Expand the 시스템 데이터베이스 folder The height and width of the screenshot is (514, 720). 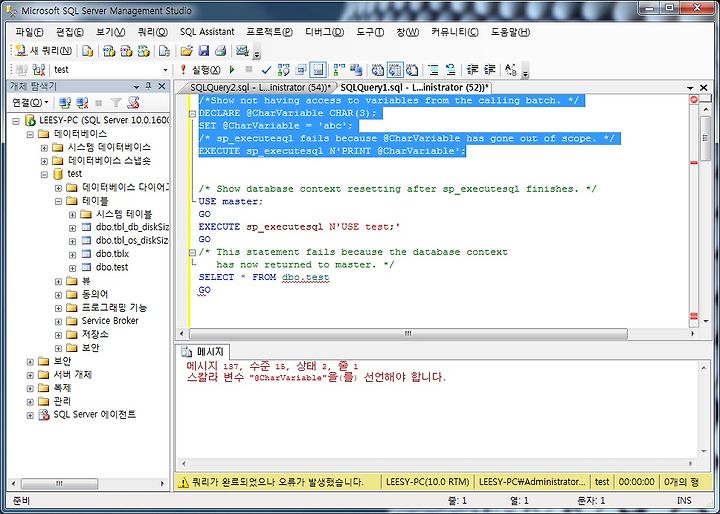click(44, 148)
